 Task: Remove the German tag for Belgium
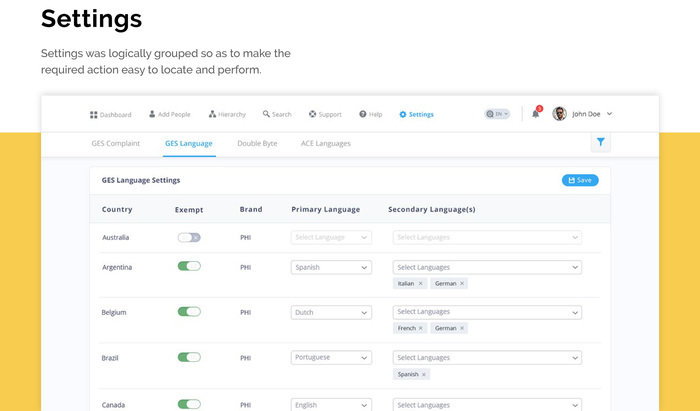[462, 328]
